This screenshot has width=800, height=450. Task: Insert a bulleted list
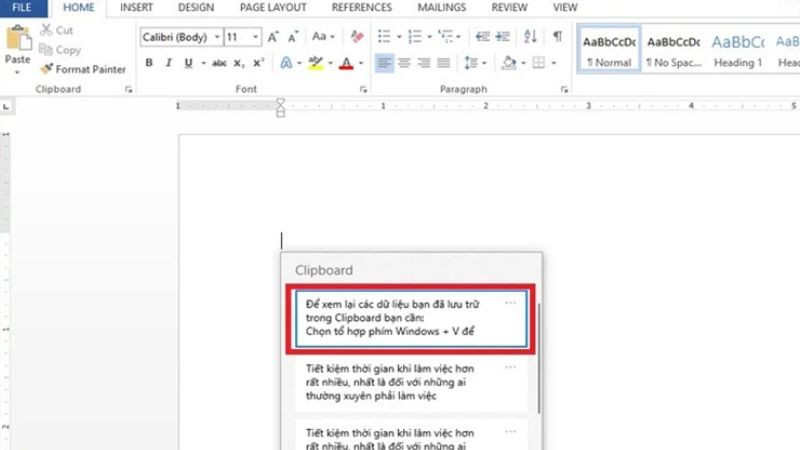point(384,37)
